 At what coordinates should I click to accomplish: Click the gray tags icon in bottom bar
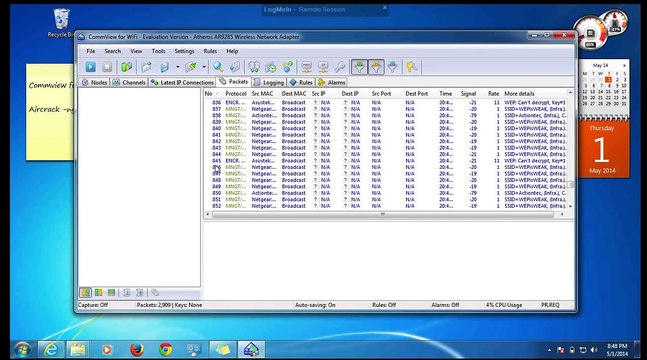pyautogui.click(x=155, y=293)
